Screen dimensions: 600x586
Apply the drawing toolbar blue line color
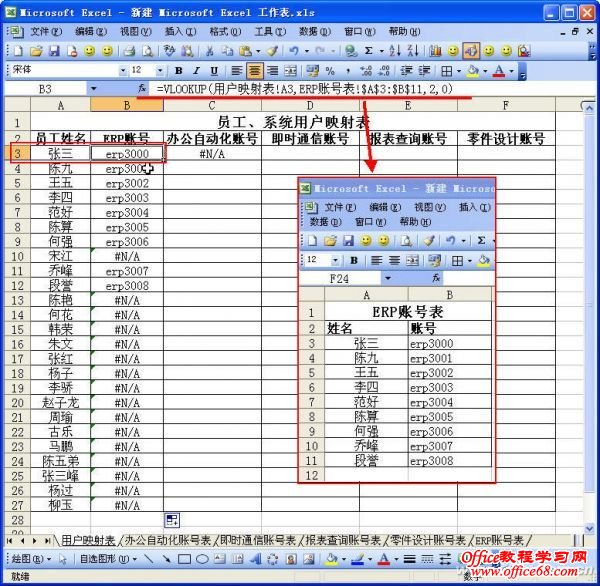[357, 559]
